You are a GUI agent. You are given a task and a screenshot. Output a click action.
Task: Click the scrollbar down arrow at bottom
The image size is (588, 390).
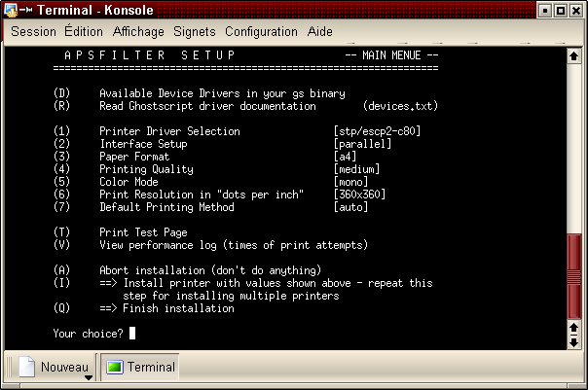click(x=573, y=342)
